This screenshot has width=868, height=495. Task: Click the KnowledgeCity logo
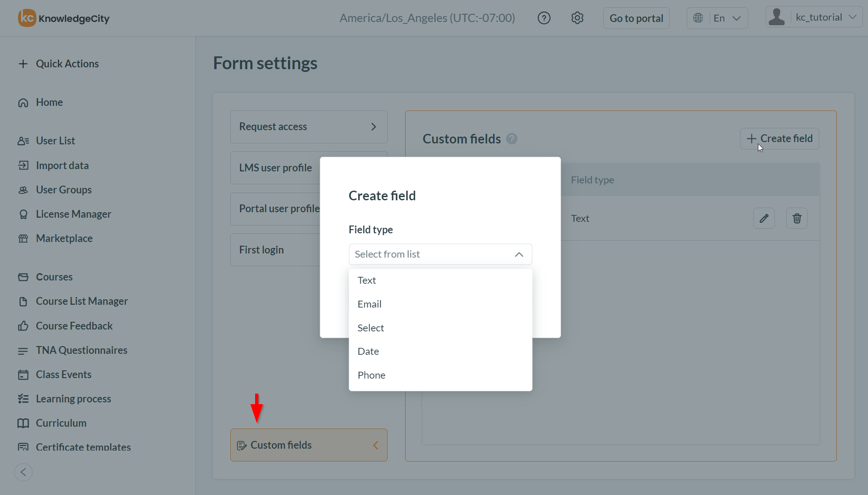pyautogui.click(x=64, y=18)
